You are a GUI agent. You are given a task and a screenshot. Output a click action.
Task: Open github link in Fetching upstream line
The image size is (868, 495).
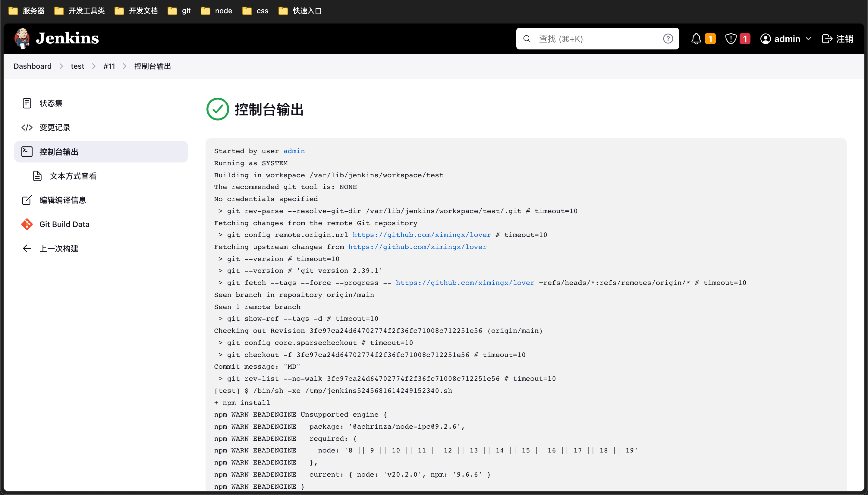(417, 247)
